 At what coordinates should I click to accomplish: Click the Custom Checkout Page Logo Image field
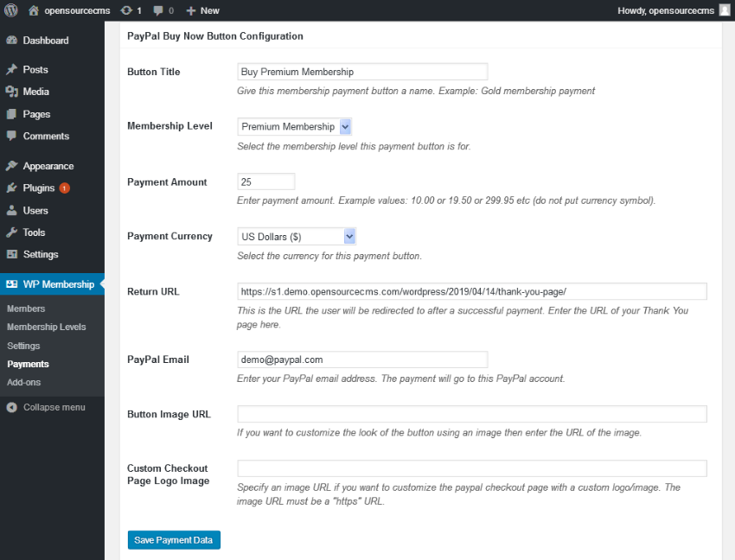[x=472, y=468]
